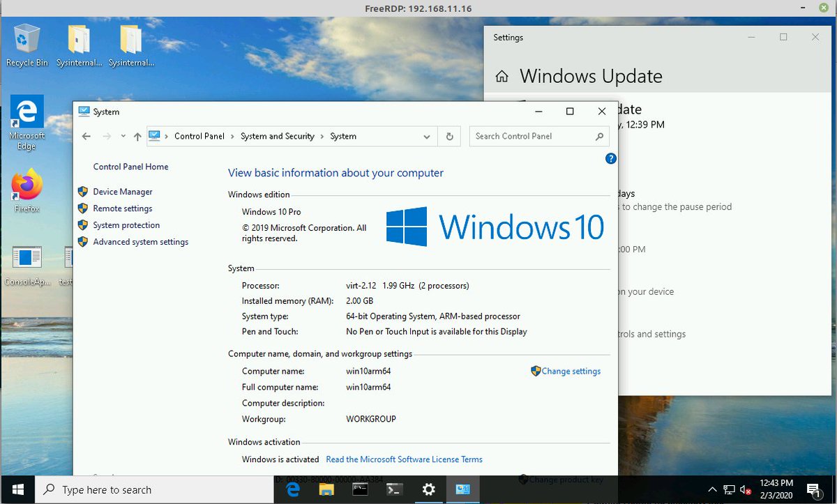Screen dimensions: 837x504
Task: Click the back arrow in System window
Action: click(x=86, y=137)
